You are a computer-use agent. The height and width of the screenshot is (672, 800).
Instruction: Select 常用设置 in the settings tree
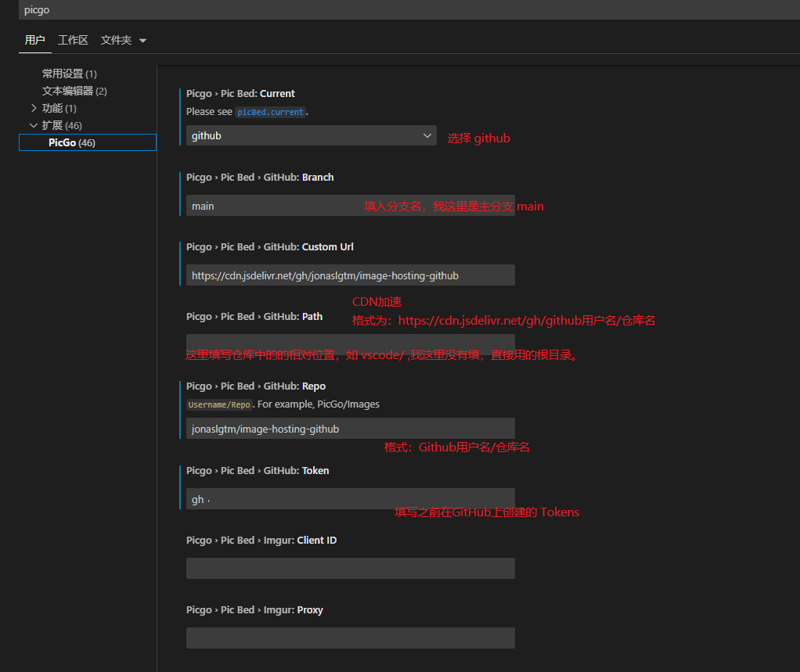tap(69, 74)
